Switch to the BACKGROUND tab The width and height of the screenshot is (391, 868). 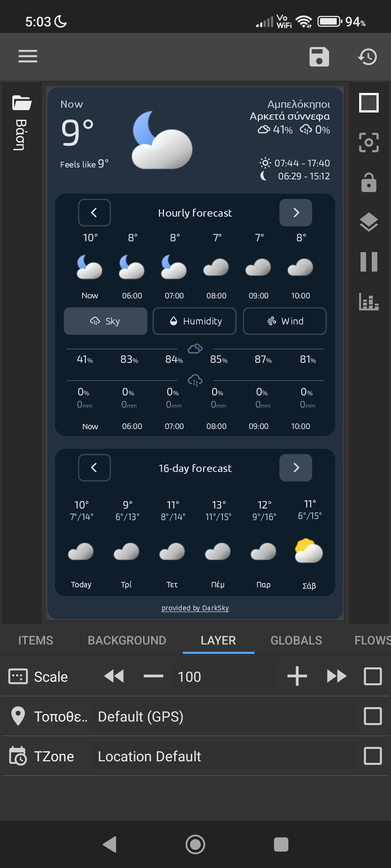127,640
